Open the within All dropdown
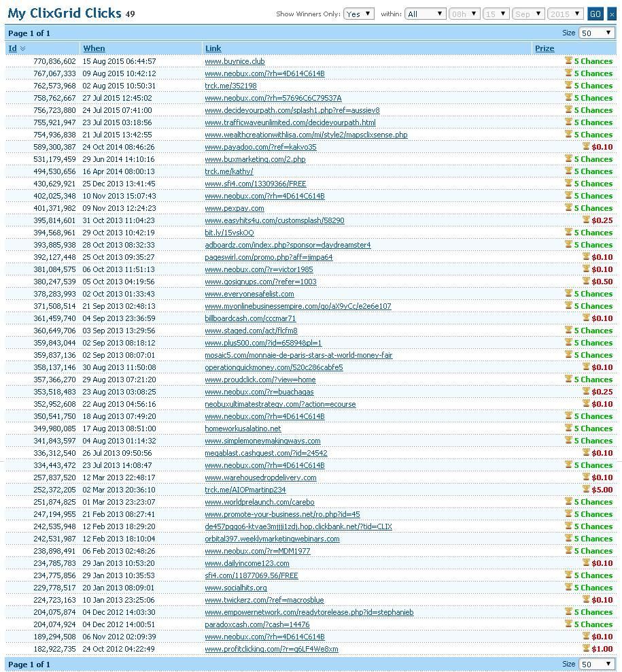The height and width of the screenshot is (672, 622). 426,14
